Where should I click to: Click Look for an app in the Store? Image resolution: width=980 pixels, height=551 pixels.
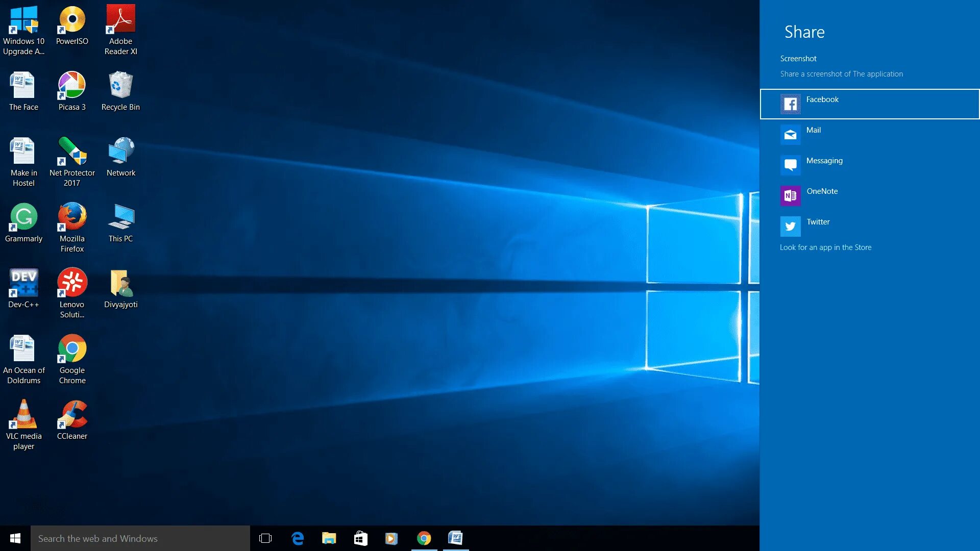(x=825, y=247)
